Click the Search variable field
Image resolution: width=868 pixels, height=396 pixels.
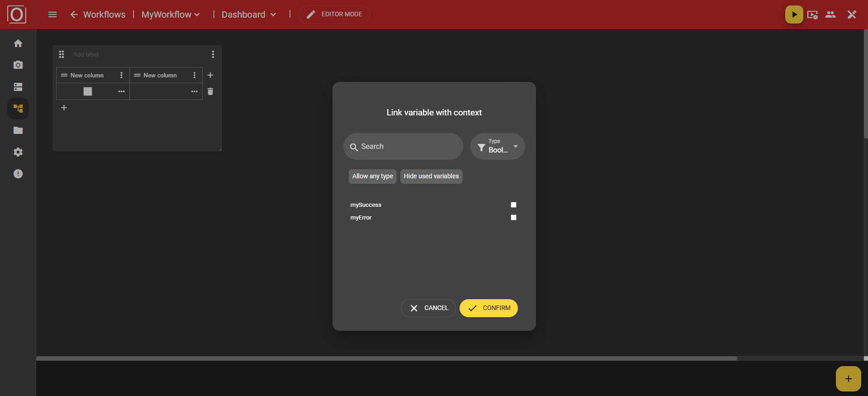pos(403,146)
